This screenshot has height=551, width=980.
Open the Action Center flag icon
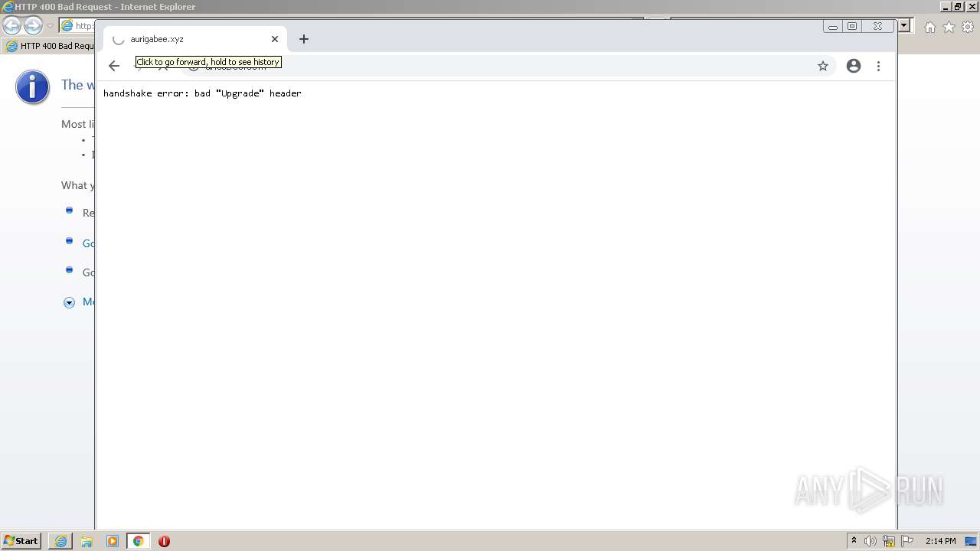(907, 541)
